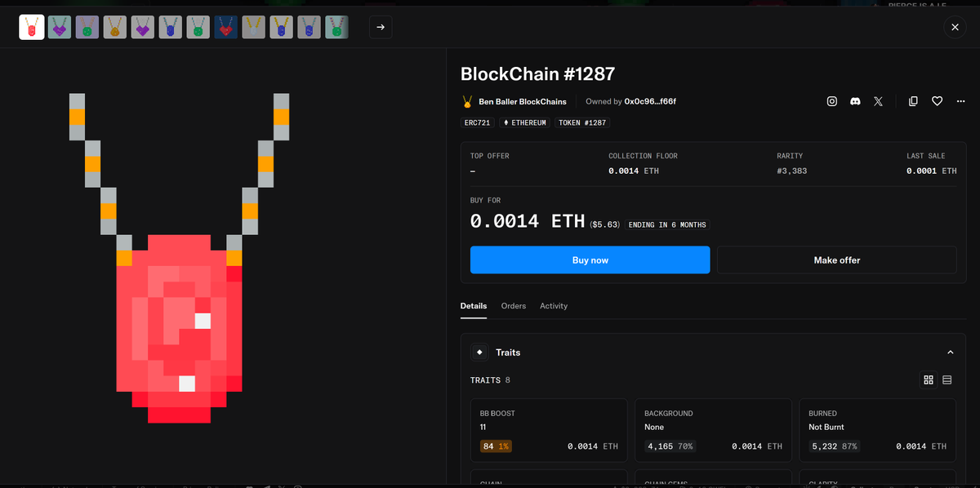Select the purple heart thumbnail on teal
The image size is (980, 488).
[60, 27]
